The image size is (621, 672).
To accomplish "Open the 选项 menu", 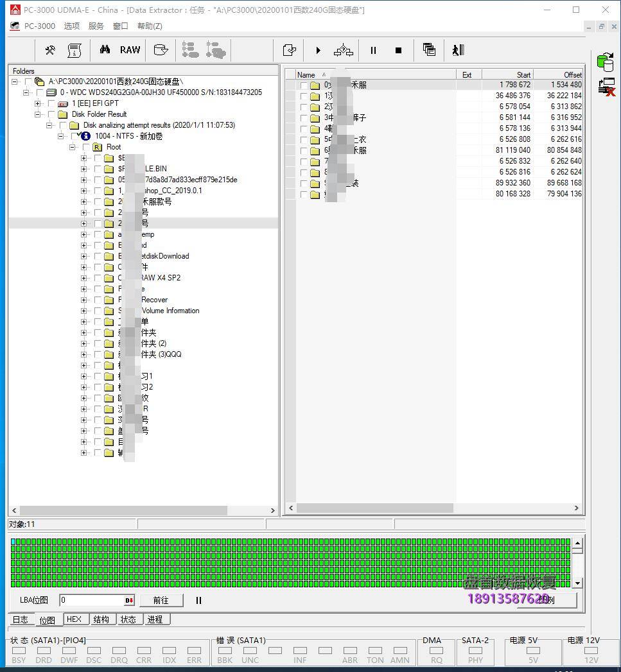I will [x=72, y=26].
